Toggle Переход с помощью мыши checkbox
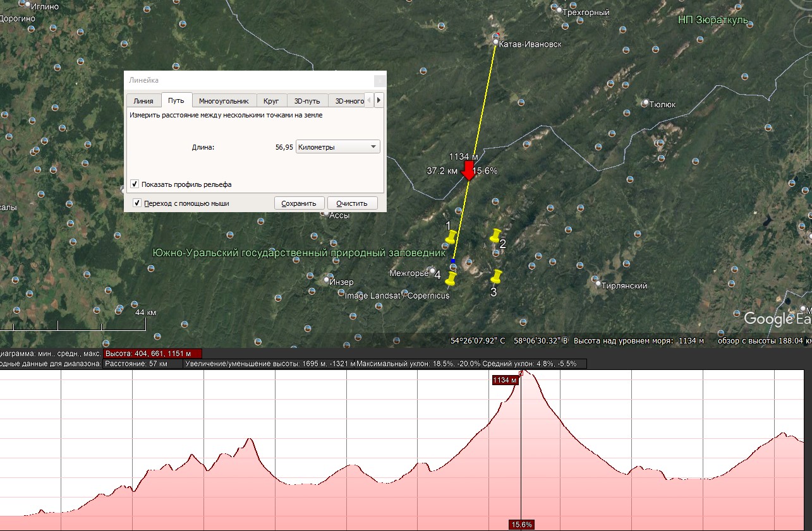 tap(137, 203)
